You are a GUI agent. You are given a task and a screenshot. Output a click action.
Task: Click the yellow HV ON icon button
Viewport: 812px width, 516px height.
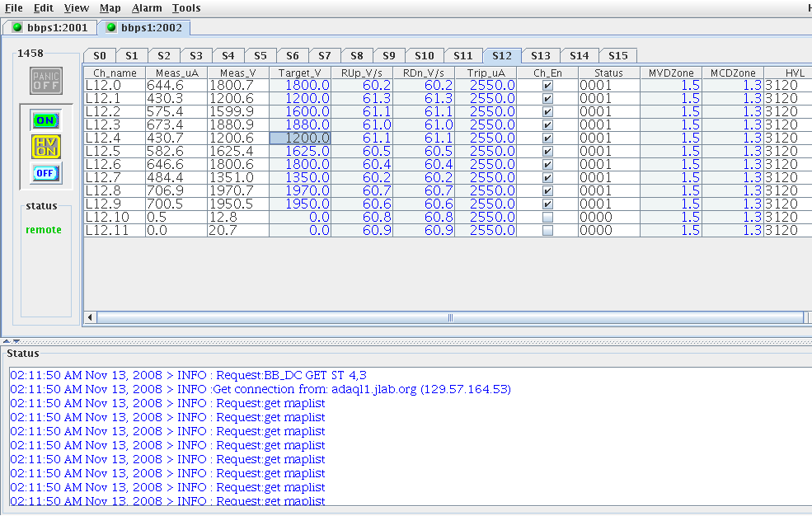[x=45, y=147]
